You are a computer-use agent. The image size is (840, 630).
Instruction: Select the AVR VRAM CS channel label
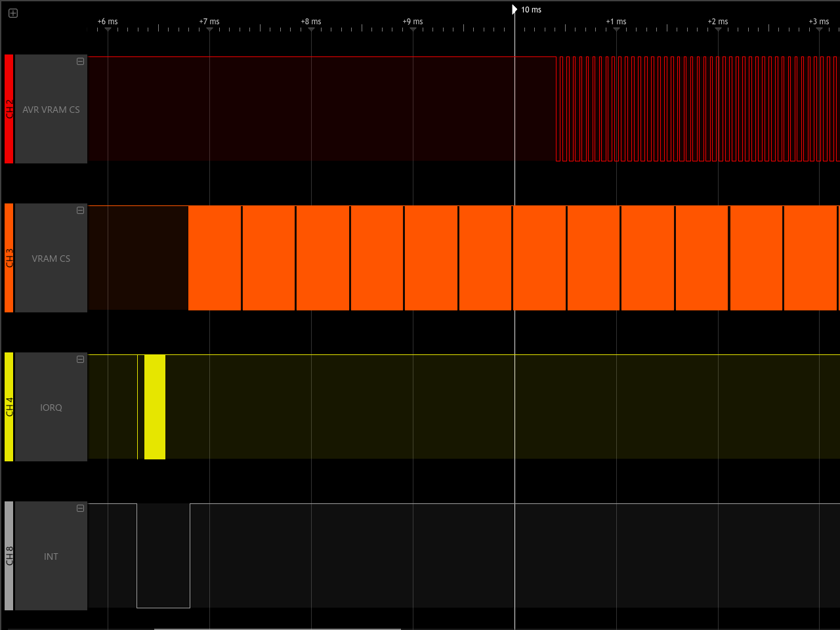click(51, 110)
